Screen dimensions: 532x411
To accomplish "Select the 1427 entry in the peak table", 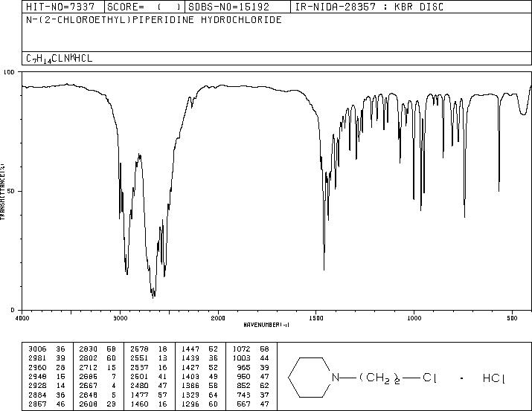I will click(x=200, y=368).
